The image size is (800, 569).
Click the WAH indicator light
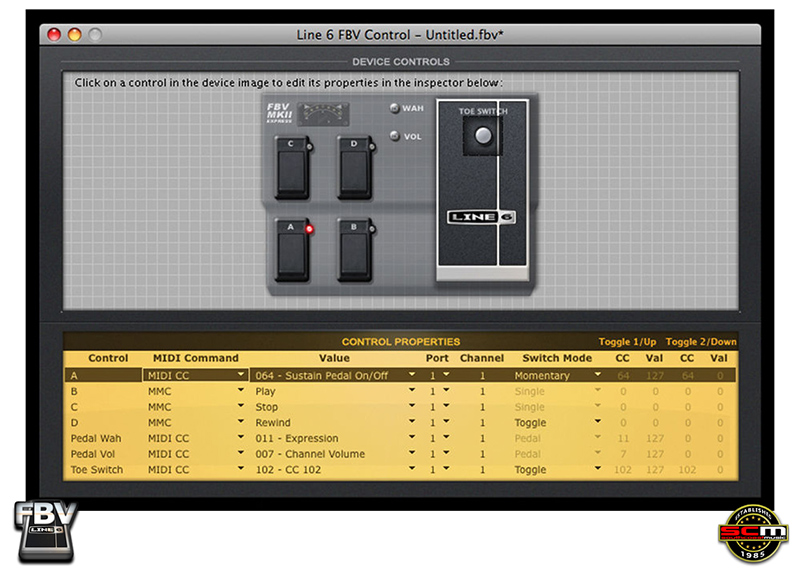coord(394,108)
